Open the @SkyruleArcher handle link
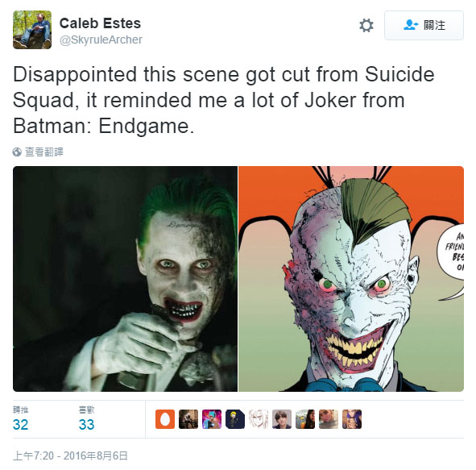 click(101, 40)
